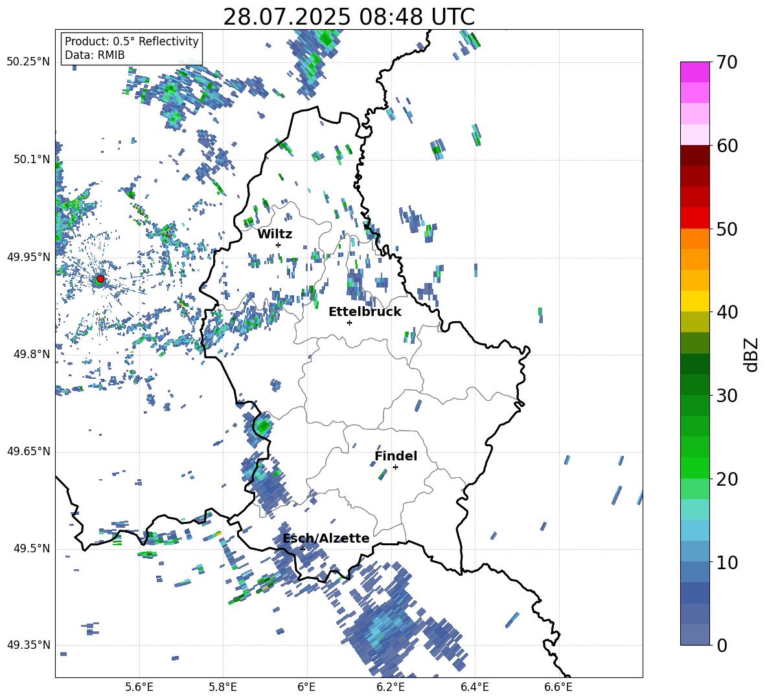
Task: Click the 'Data: RMIB' text
Action: coord(95,55)
